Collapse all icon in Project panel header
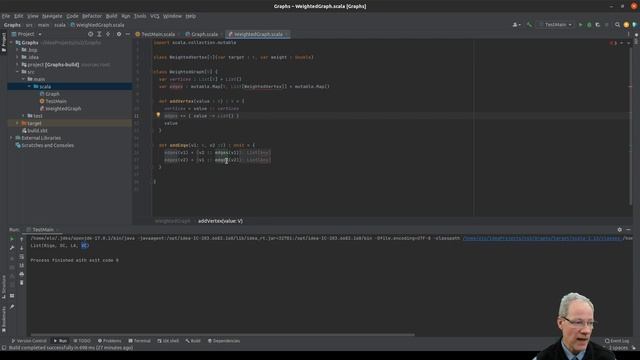 pyautogui.click(x=108, y=34)
